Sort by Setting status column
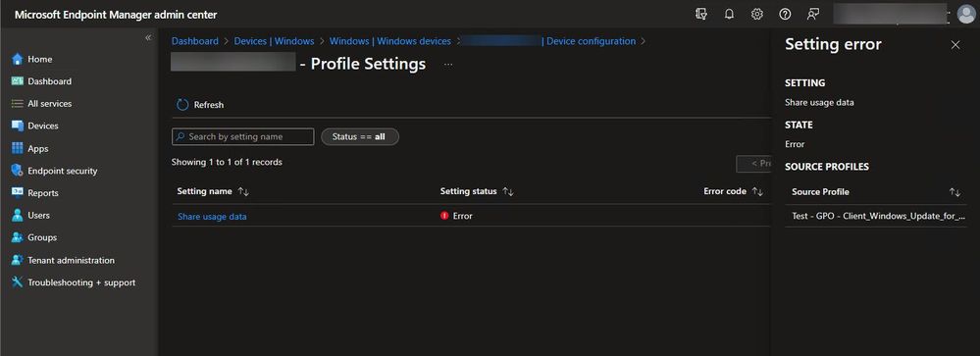 coord(508,192)
